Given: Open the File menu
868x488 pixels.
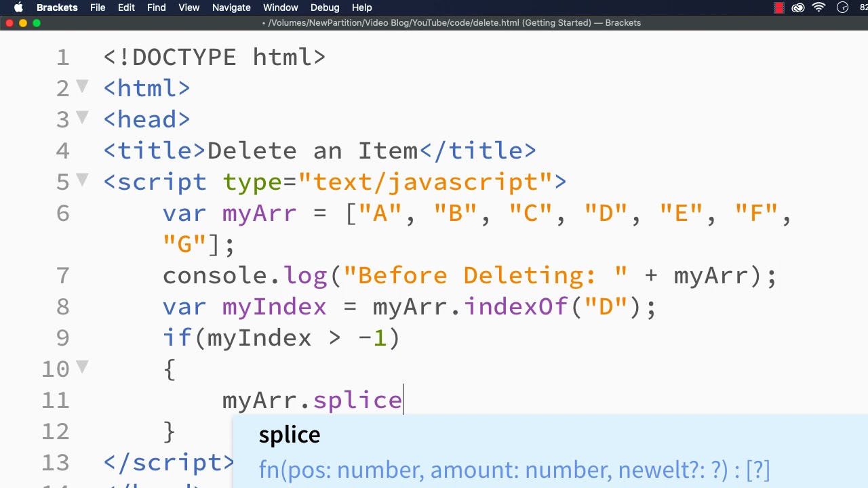Looking at the screenshot, I should pyautogui.click(x=98, y=7).
